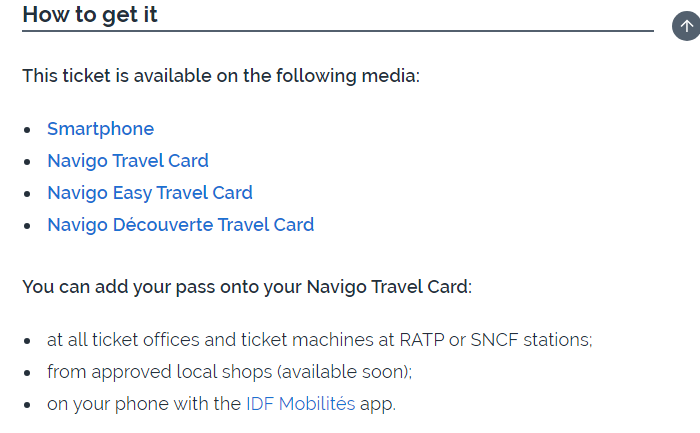Click the "You can add your pass" sentence
This screenshot has height=433, width=700.
[247, 287]
